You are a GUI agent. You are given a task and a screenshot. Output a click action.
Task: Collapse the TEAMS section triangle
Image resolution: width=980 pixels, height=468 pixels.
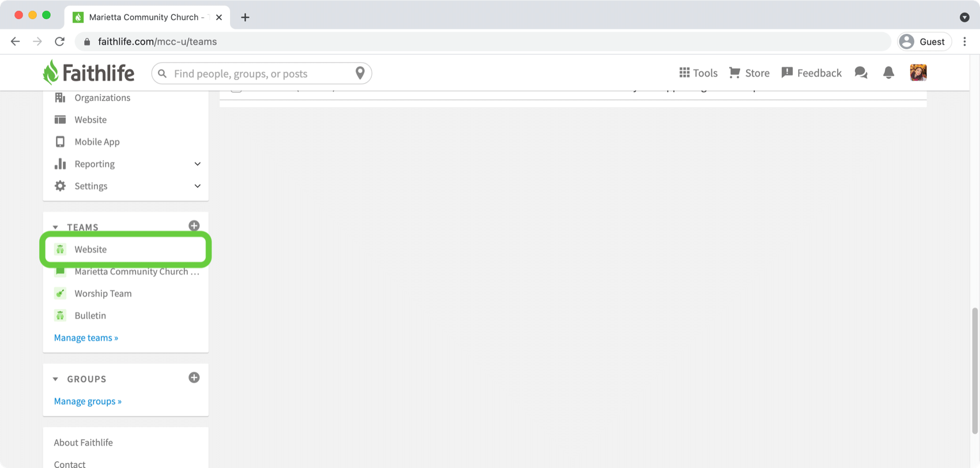(x=55, y=227)
